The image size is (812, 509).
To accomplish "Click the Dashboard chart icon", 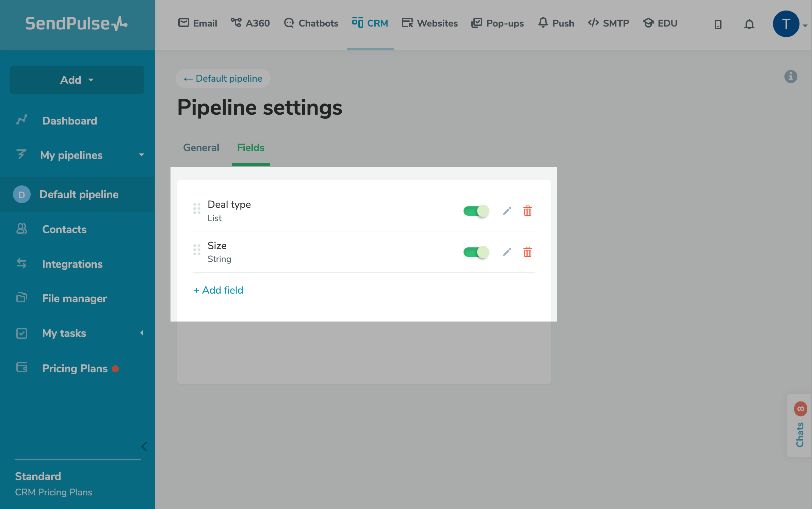I will 22,120.
